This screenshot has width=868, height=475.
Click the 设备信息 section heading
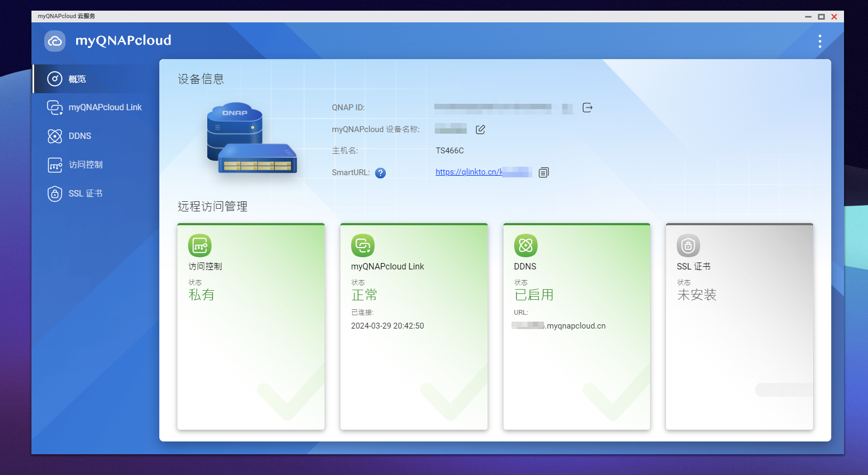[201, 79]
